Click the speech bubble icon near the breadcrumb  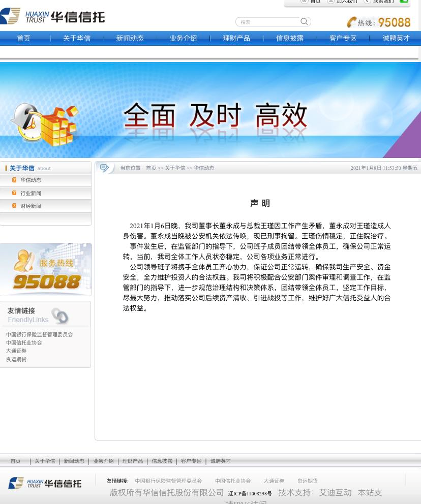[105, 168]
